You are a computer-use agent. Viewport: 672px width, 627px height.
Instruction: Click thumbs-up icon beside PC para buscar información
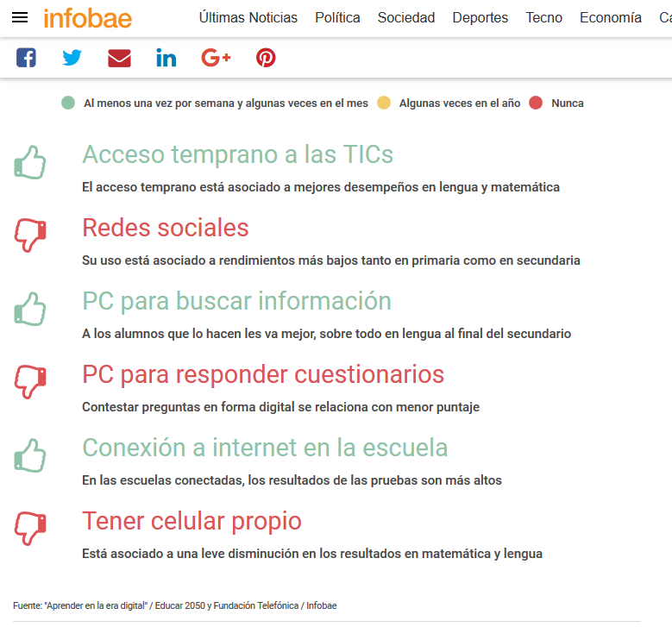[x=30, y=309]
